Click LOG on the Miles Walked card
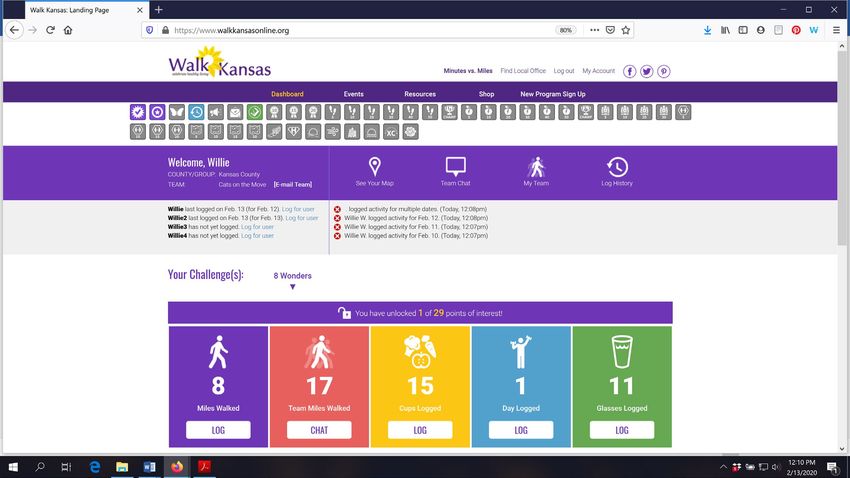 click(x=218, y=430)
